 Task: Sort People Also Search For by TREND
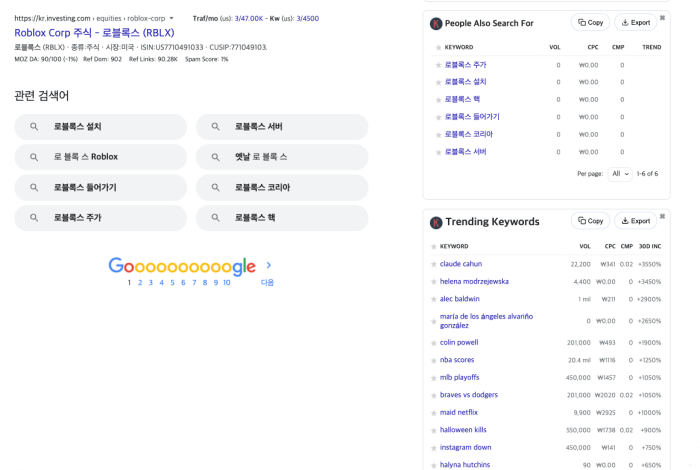coord(652,47)
